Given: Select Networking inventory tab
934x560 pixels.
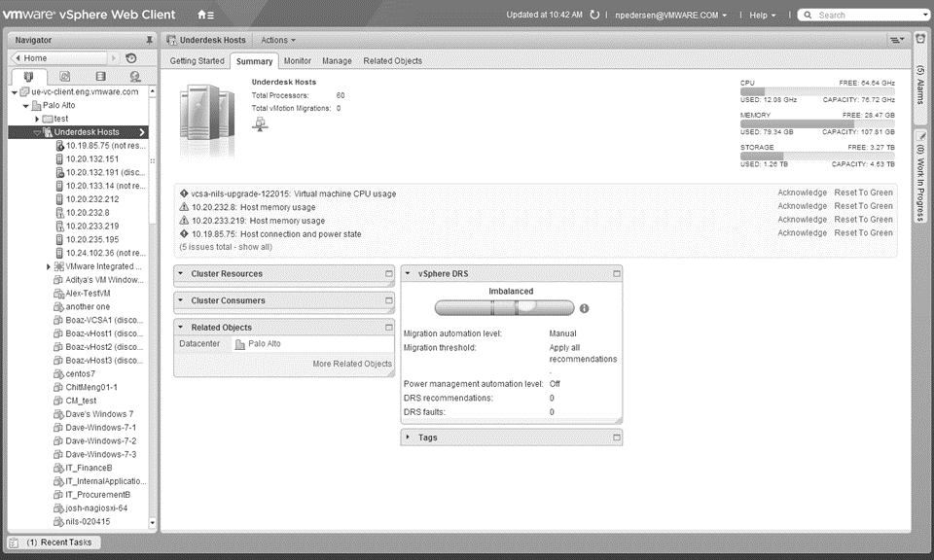Looking at the screenshot, I should tap(135, 76).
